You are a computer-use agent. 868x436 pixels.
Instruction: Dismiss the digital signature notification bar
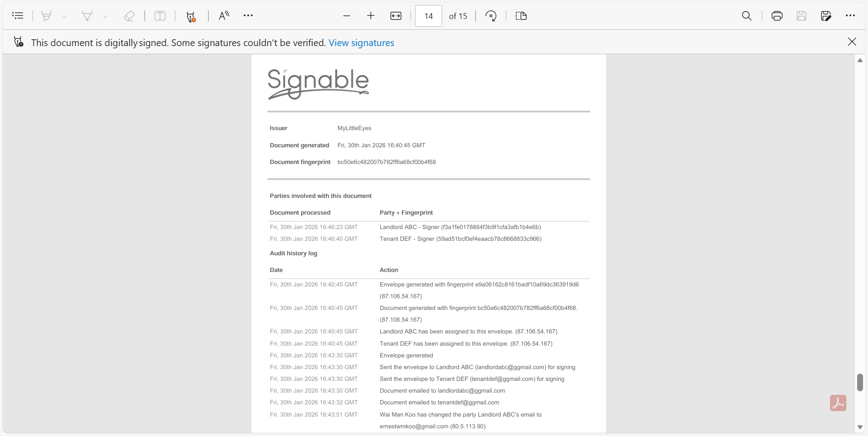(852, 42)
